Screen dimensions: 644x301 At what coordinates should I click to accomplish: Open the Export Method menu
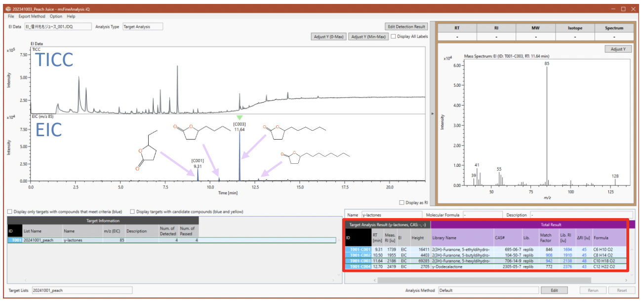[x=32, y=16]
